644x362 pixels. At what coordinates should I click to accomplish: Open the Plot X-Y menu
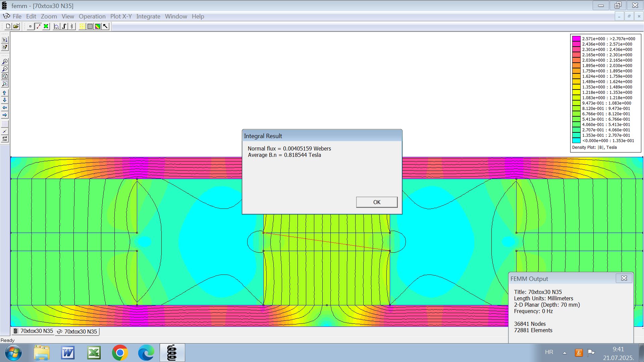point(121,16)
